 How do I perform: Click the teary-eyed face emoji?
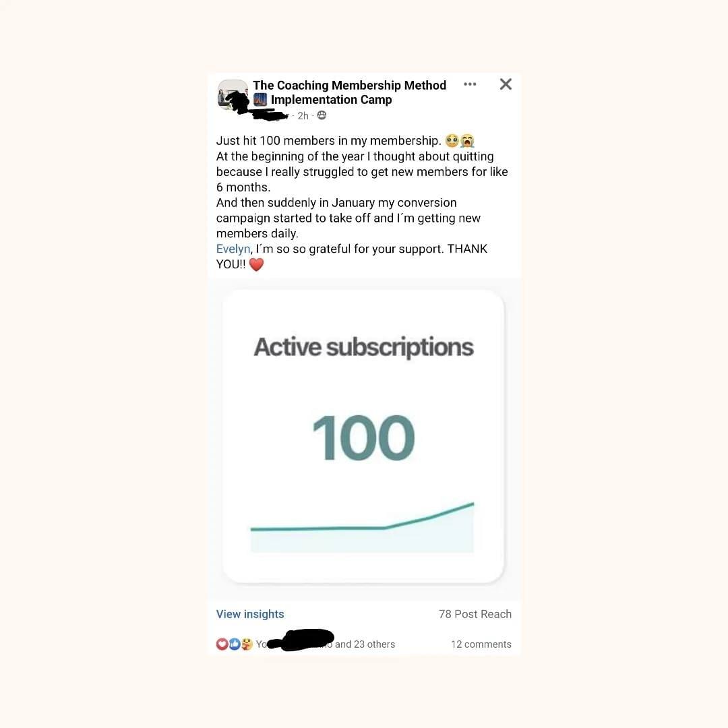(x=452, y=140)
